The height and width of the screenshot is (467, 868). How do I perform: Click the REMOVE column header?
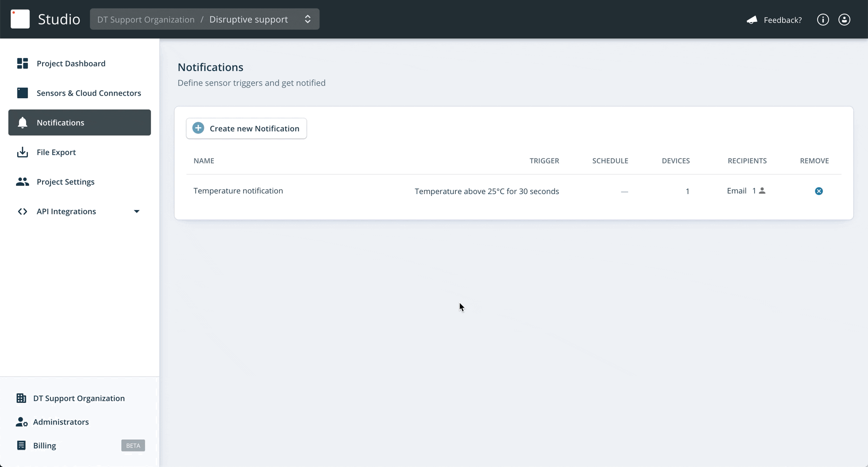pos(815,161)
